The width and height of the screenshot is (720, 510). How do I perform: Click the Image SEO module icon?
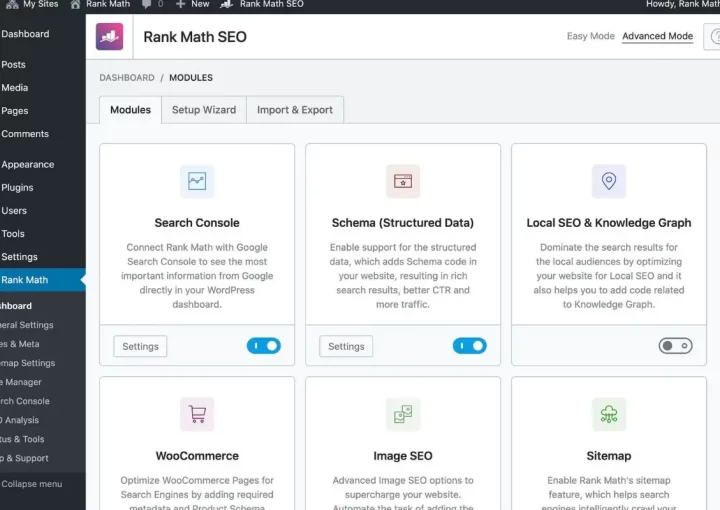tap(403, 414)
